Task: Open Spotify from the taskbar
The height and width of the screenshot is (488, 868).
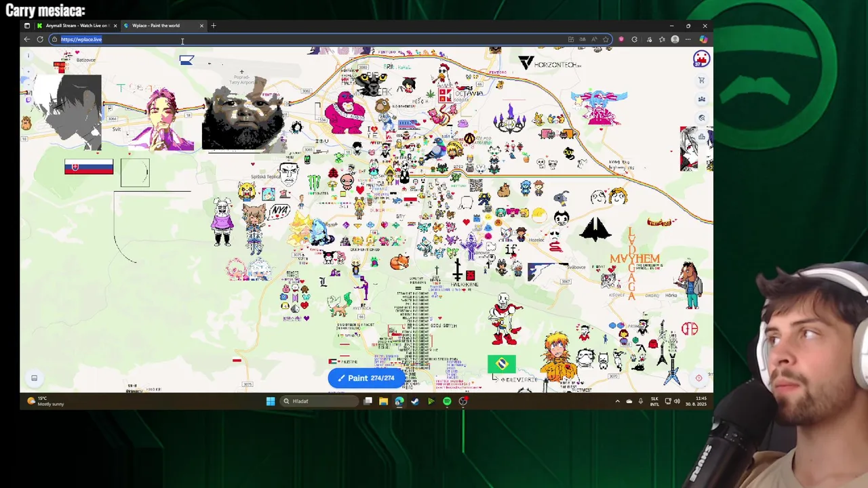Action: (x=447, y=401)
